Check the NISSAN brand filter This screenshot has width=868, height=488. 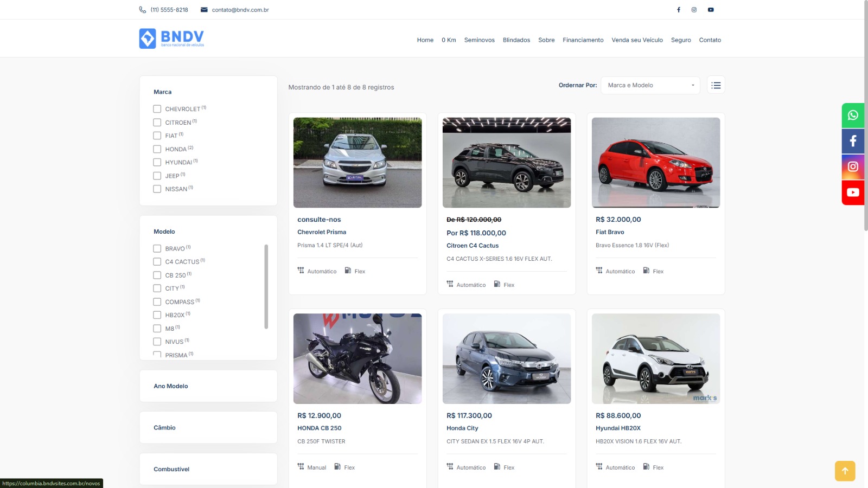tap(157, 189)
